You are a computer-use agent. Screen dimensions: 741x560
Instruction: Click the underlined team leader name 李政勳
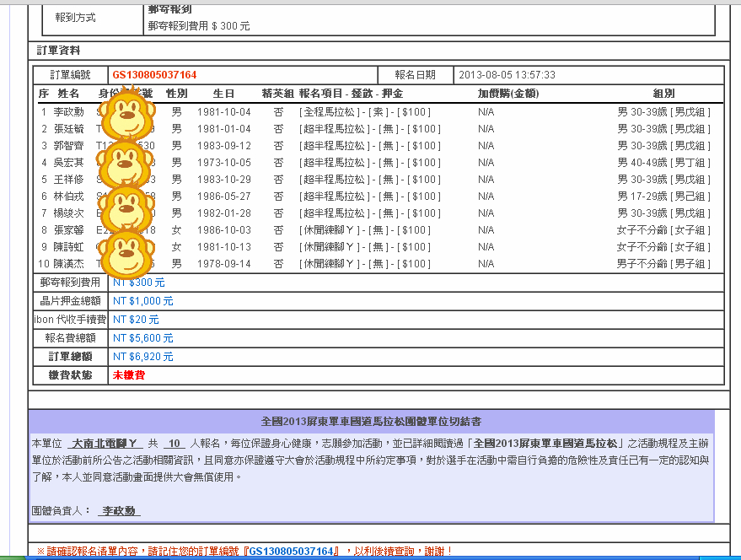(118, 511)
